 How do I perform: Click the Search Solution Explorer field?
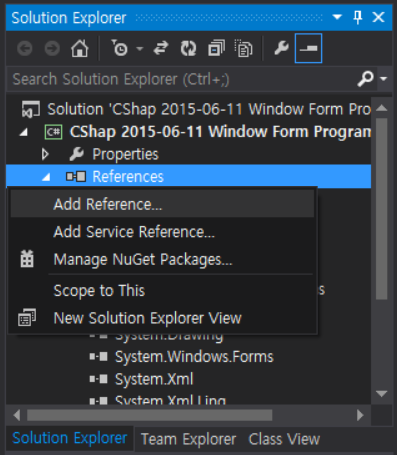pyautogui.click(x=183, y=79)
